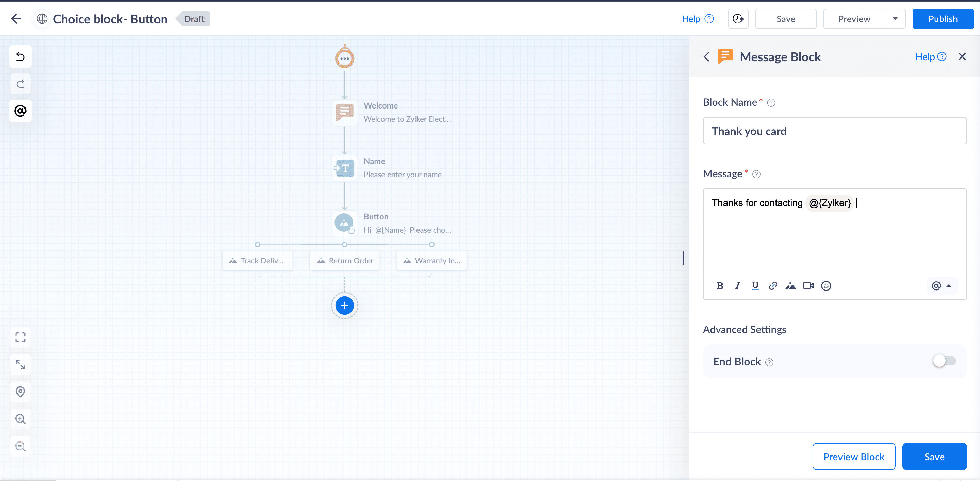980x481 pixels.
Task: Go back using Message Block chevron
Action: (x=706, y=57)
